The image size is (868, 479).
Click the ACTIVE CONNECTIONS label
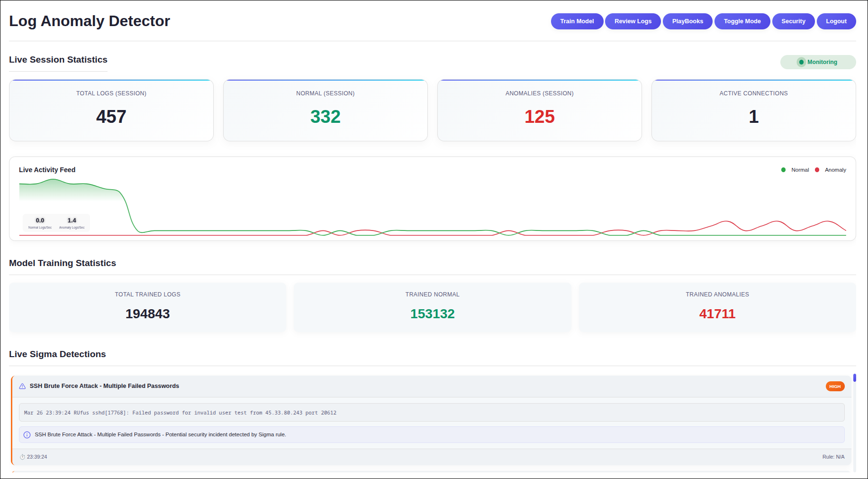[753, 93]
